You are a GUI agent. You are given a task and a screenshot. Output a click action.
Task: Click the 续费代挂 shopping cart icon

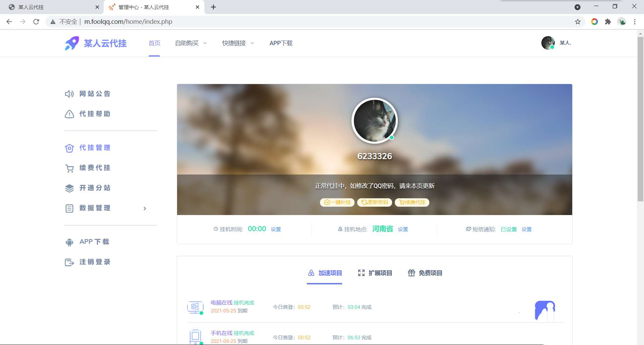[69, 168]
